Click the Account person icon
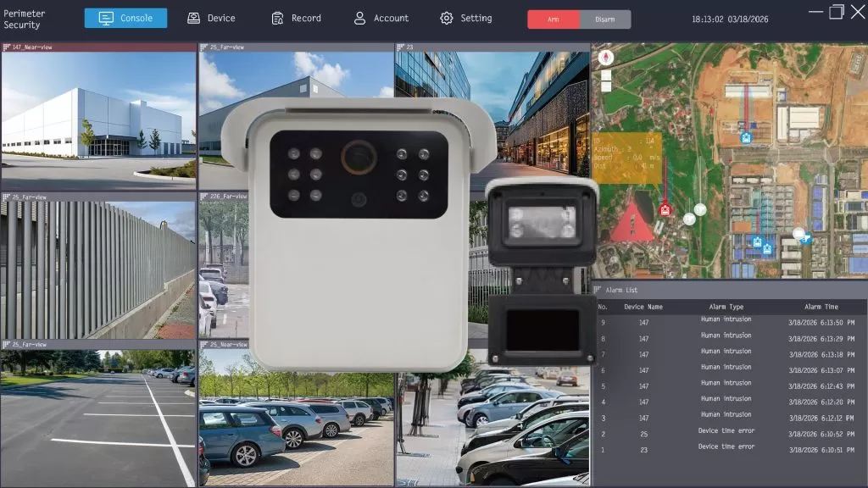This screenshot has width=868, height=488. [x=359, y=17]
